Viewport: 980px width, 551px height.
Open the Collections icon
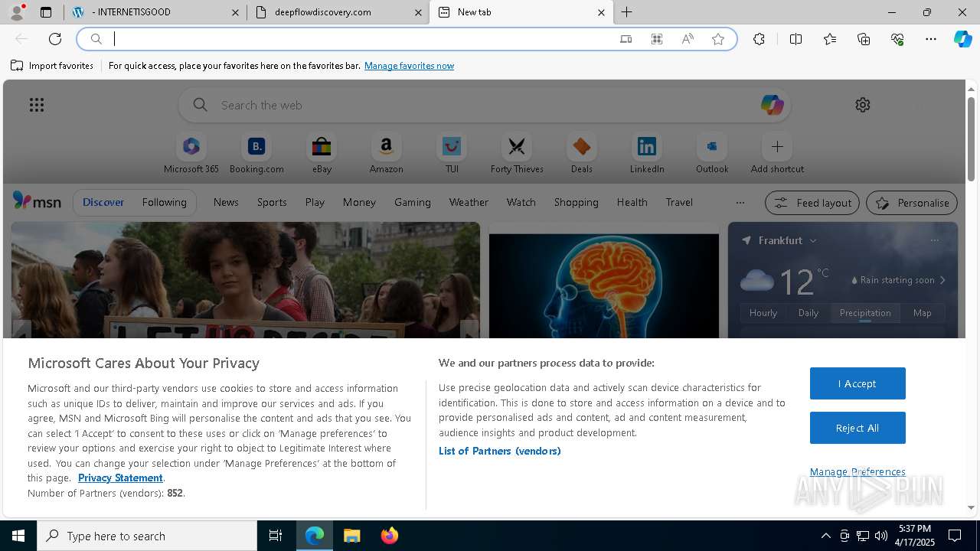click(x=864, y=39)
